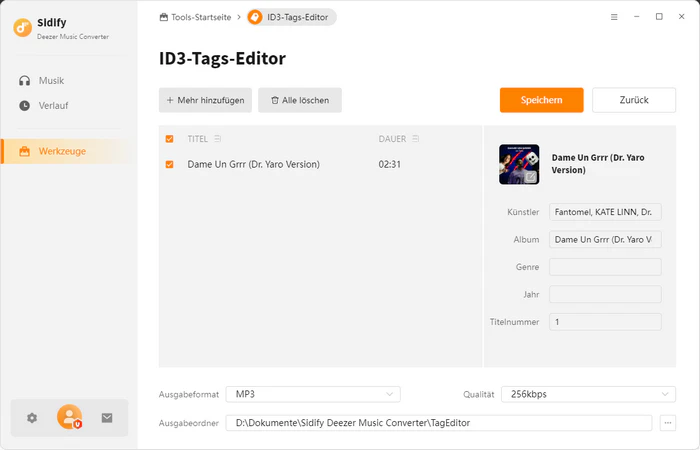Click the Ausgabeordner path field
Screen dimensions: 700x450
coord(439,423)
